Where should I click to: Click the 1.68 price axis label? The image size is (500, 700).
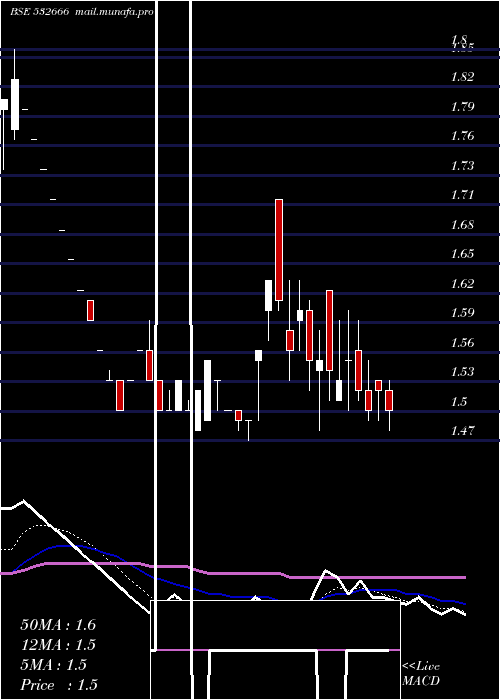pos(462,225)
